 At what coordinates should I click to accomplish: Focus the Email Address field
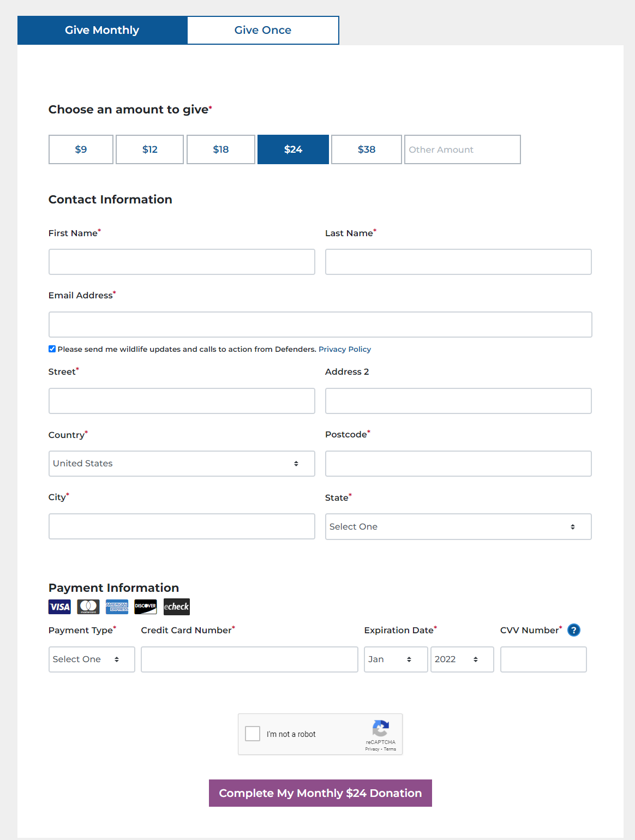pos(320,325)
